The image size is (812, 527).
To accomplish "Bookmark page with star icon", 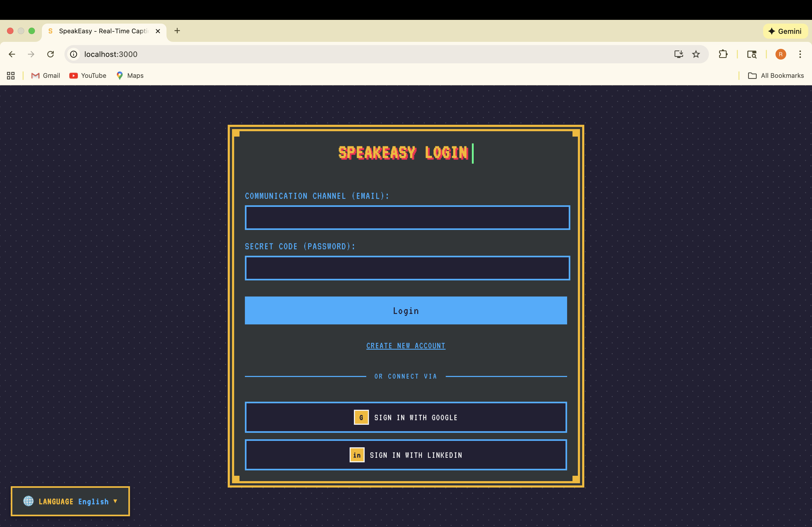I will 696,54.
